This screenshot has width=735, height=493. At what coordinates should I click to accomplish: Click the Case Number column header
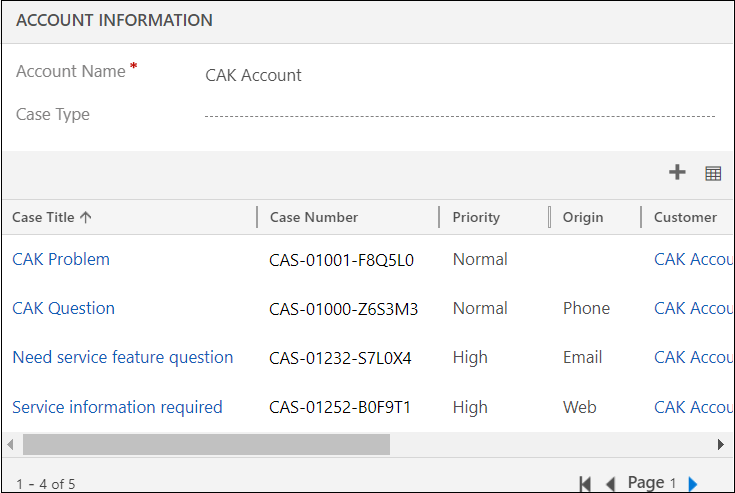point(314,217)
